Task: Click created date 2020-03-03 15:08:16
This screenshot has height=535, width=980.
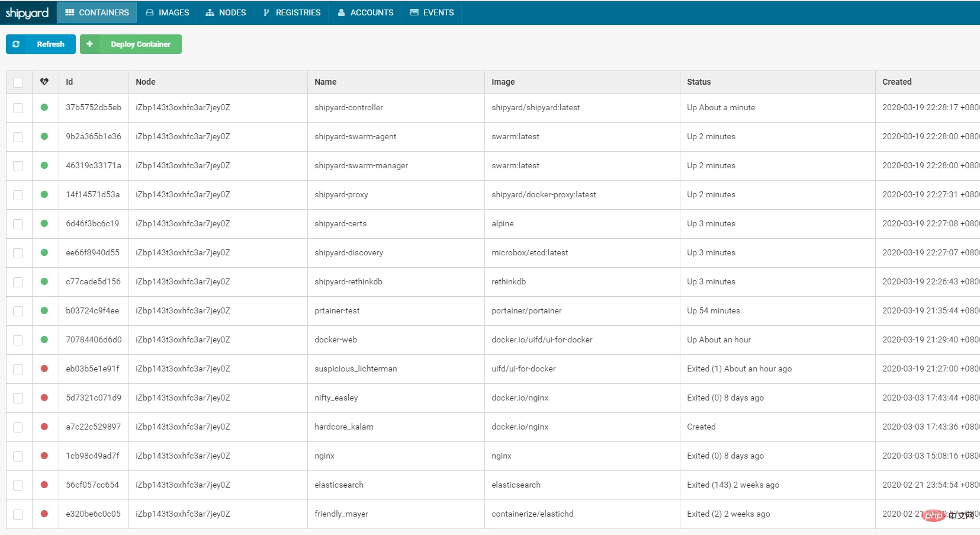Action: [x=920, y=456]
